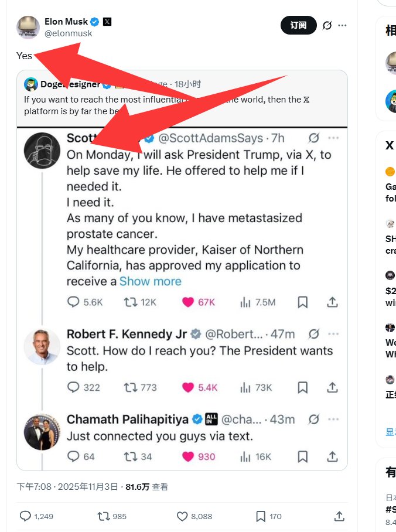
Task: Like the post with 8,088 likes
Action: coord(182,516)
